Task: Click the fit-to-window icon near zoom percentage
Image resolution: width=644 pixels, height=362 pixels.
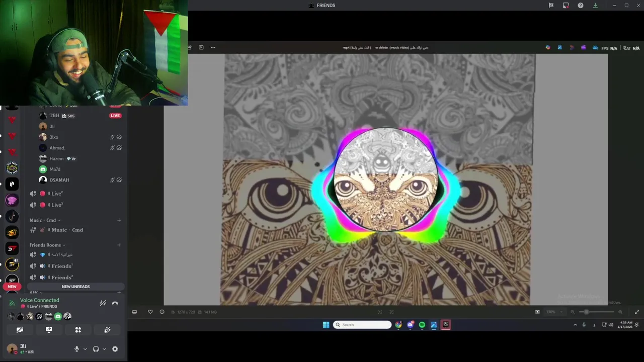Action: [x=537, y=312]
